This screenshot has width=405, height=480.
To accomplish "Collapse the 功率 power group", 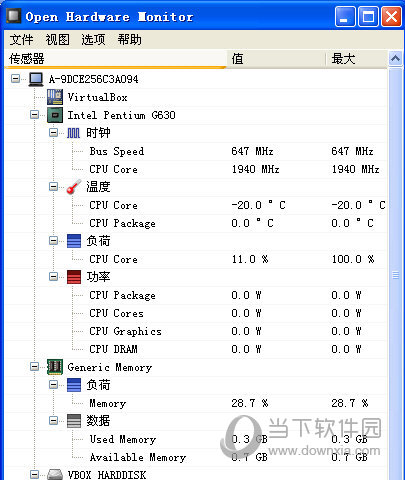I will tap(53, 277).
